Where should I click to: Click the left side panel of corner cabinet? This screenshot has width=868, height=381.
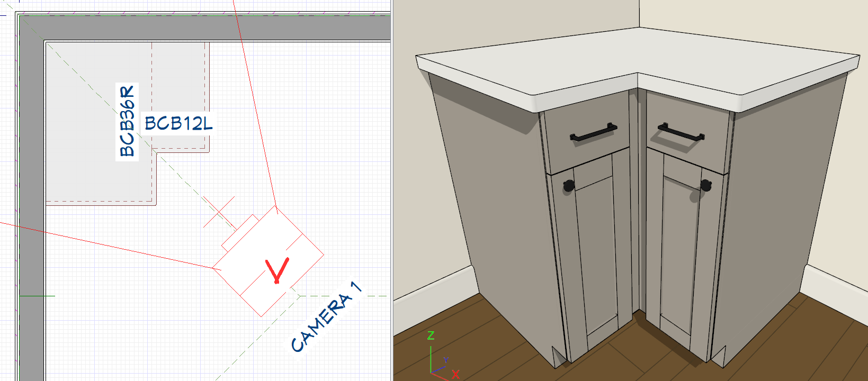click(x=493, y=212)
